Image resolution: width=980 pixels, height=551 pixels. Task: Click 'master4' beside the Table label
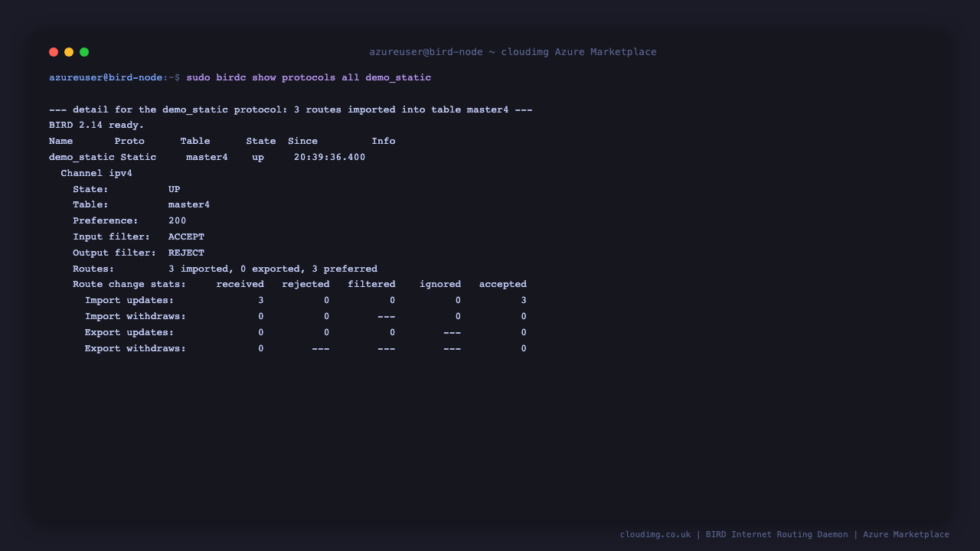189,205
